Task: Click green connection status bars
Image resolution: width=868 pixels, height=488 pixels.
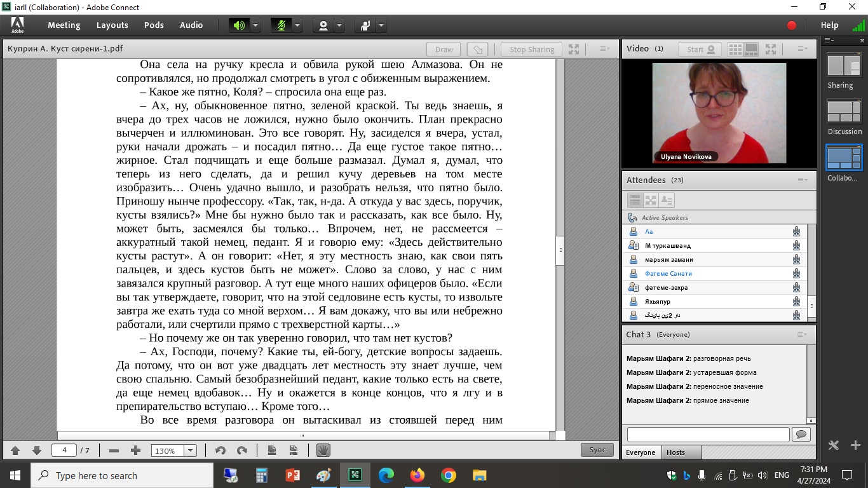Action: (858, 25)
